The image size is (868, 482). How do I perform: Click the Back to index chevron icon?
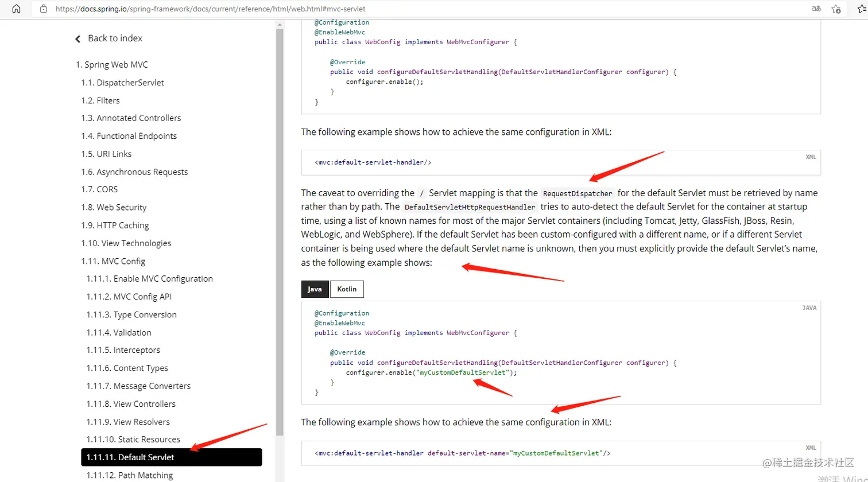[x=78, y=39]
